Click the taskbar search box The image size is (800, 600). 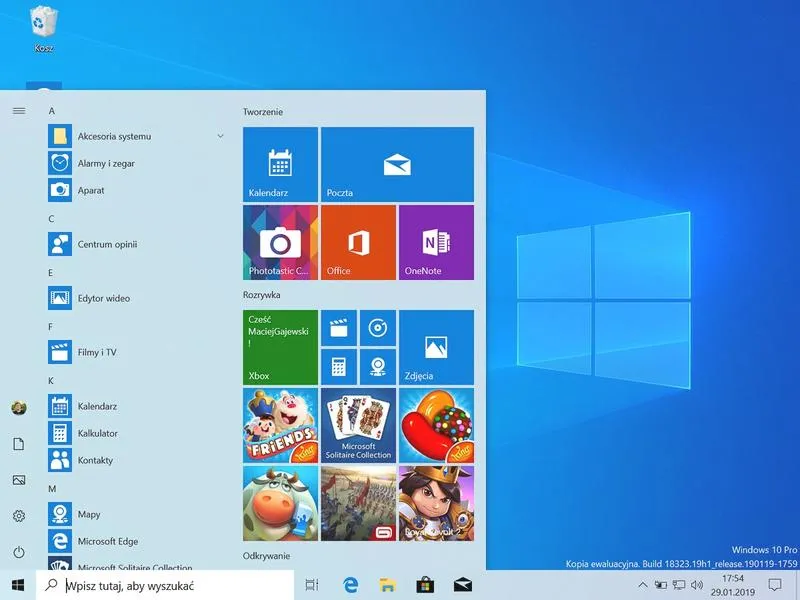click(165, 585)
